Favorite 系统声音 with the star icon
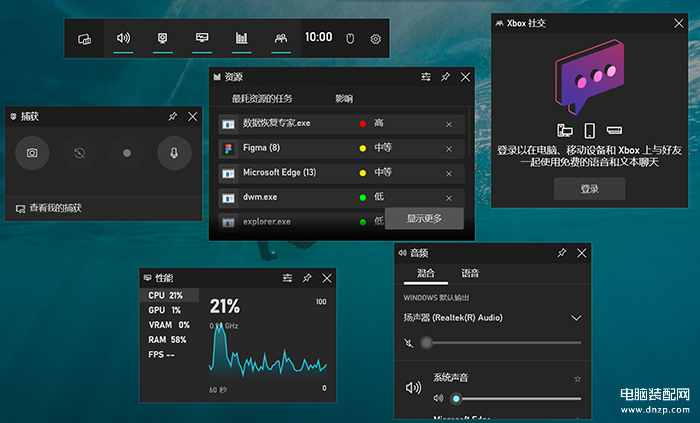Image resolution: width=700 pixels, height=423 pixels. pyautogui.click(x=577, y=379)
